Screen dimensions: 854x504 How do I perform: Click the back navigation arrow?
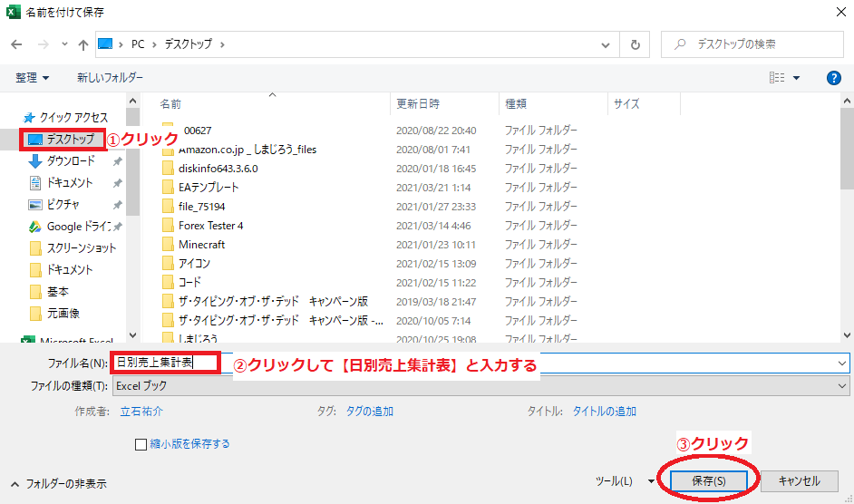16,44
